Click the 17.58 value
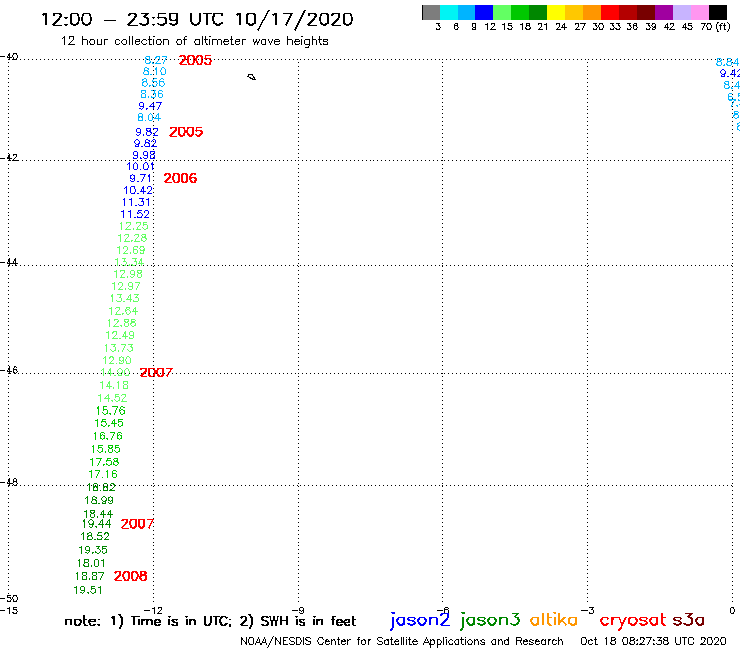 pos(104,462)
